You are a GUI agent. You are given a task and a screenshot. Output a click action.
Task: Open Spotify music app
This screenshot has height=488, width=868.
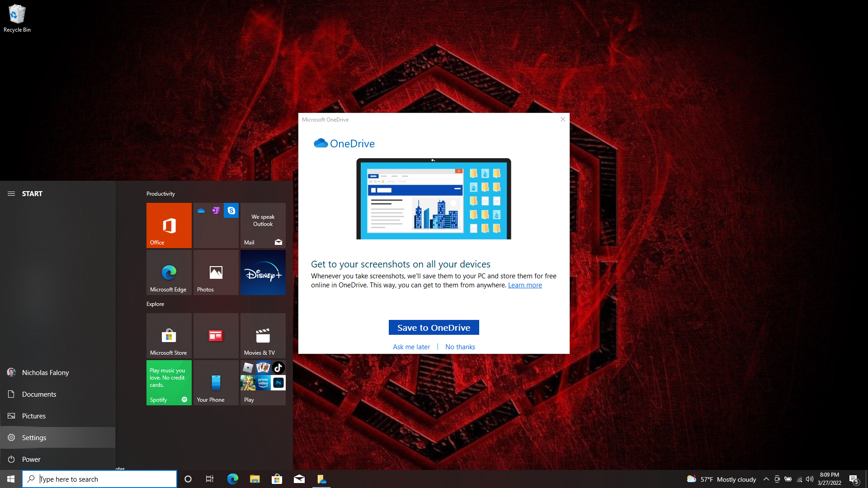pyautogui.click(x=169, y=383)
